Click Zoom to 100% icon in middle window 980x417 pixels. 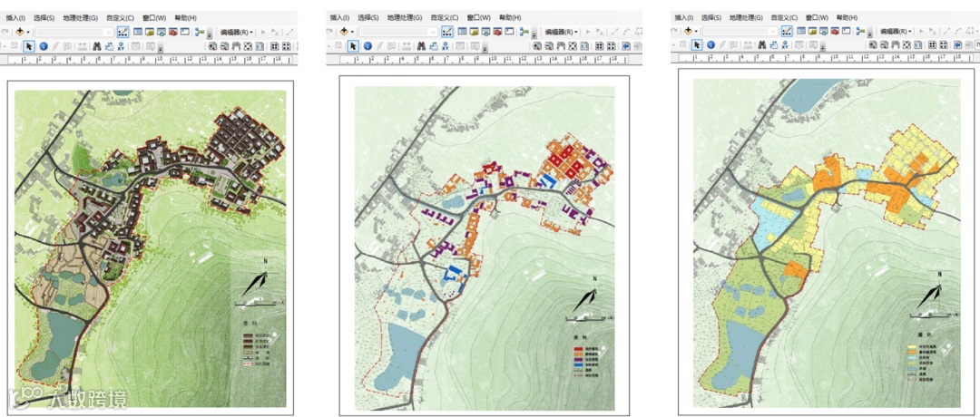[584, 46]
